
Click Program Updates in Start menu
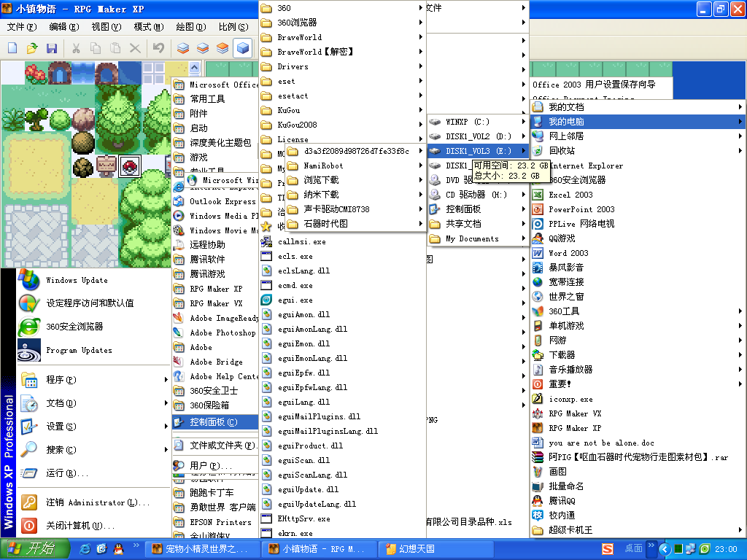[94, 350]
